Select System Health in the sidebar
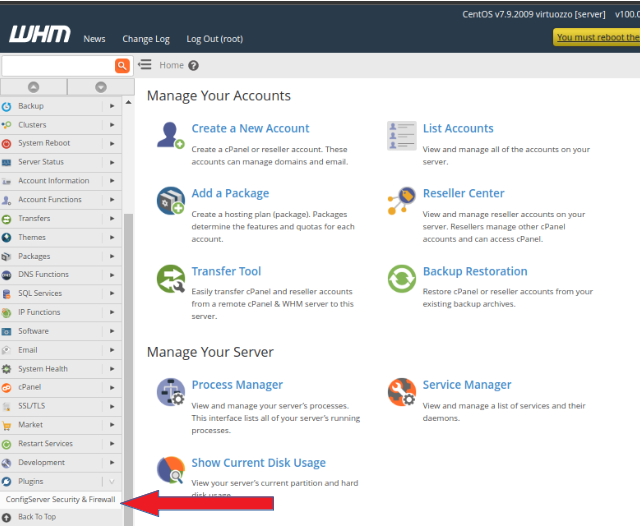Screen dimensions: 640x528 [x=43, y=369]
